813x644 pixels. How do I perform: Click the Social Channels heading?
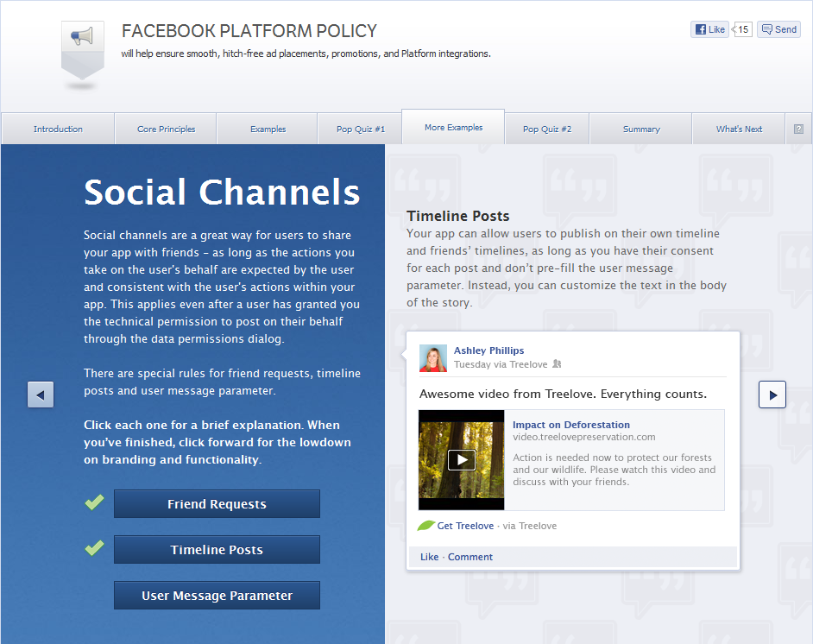tap(222, 193)
